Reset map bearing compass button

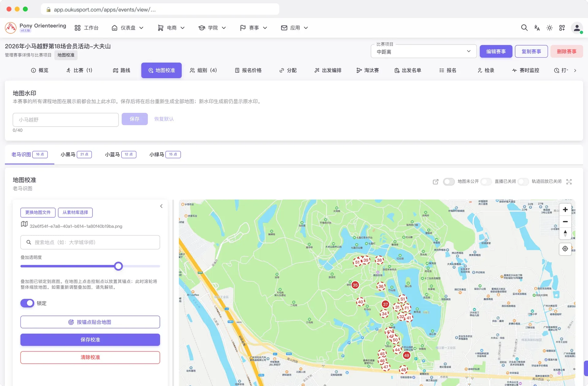(x=565, y=234)
